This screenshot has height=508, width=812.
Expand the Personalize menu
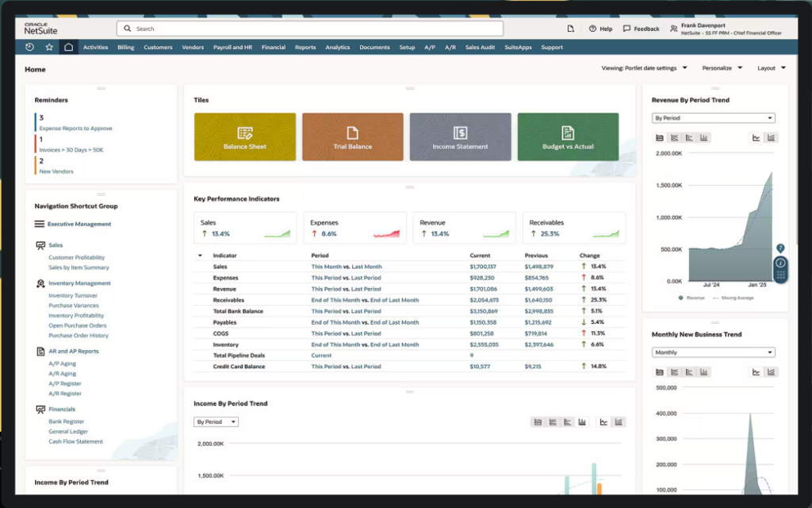click(722, 68)
